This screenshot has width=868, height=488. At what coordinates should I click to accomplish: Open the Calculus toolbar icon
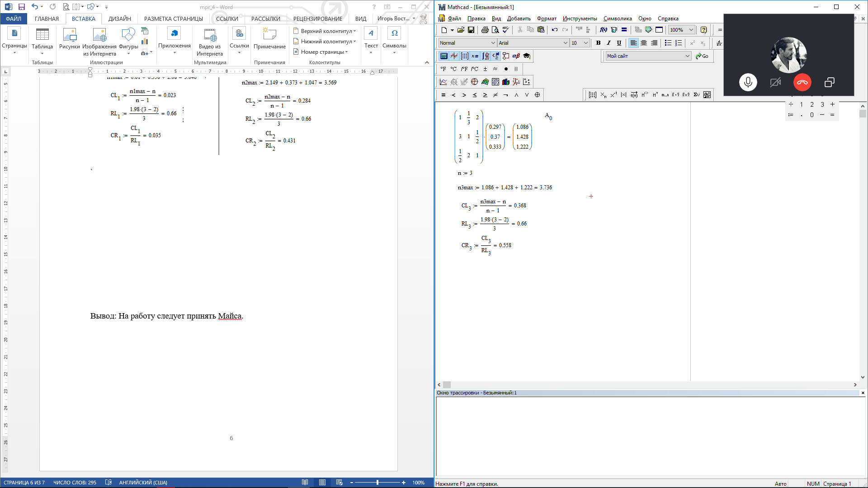[x=486, y=56]
